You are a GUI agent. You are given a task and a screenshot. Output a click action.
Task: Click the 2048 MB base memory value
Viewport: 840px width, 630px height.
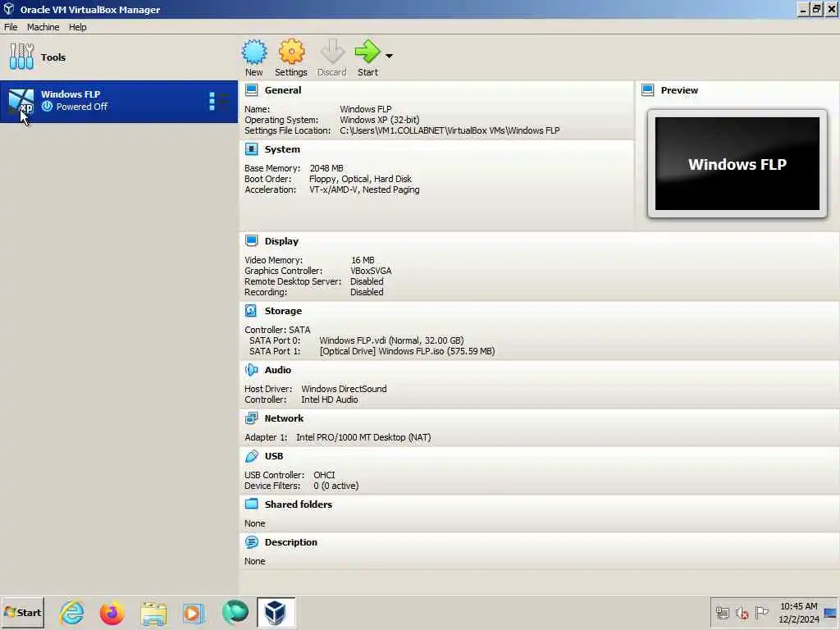pyautogui.click(x=326, y=168)
